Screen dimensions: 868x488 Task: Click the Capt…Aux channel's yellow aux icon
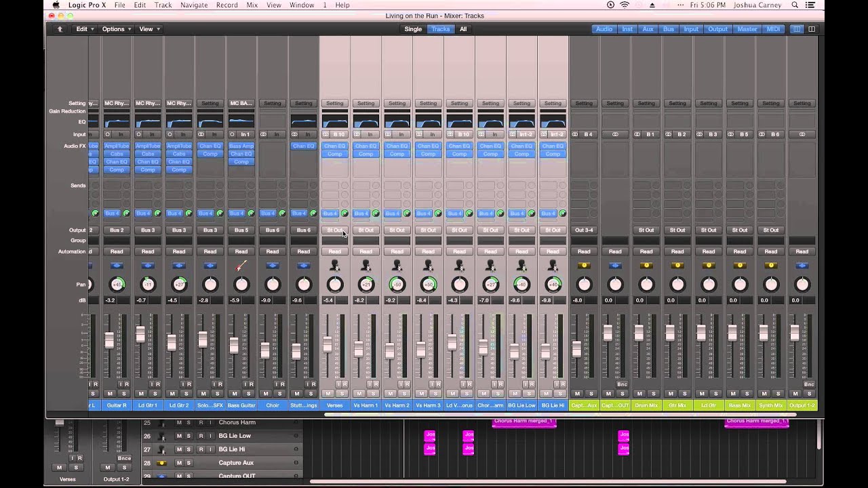[584, 266]
